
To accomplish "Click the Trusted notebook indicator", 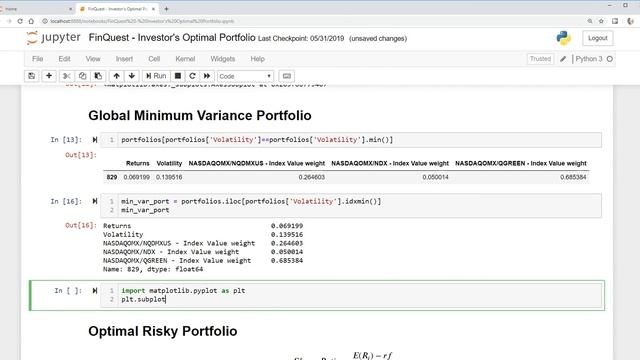I will coord(540,59).
